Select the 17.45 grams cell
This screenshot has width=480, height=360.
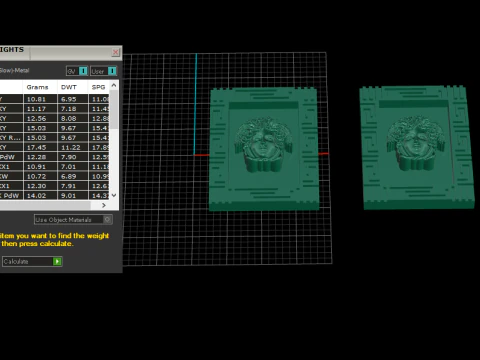pyautogui.click(x=40, y=147)
